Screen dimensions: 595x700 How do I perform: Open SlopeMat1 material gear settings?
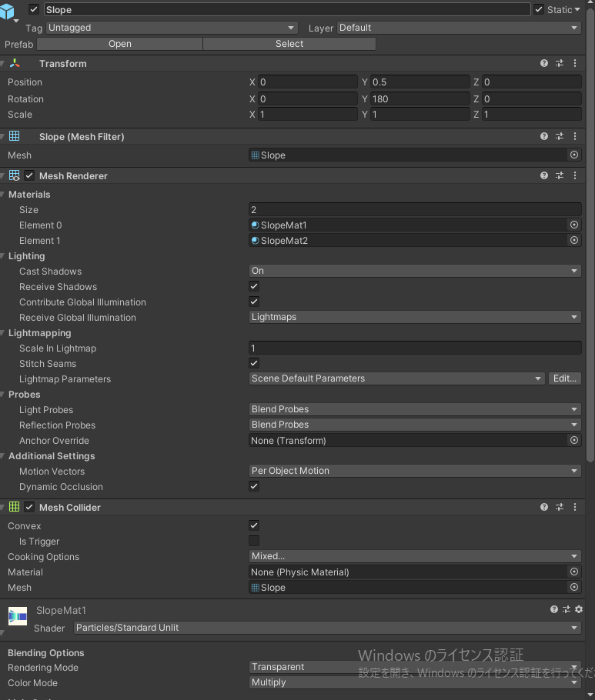[579, 609]
